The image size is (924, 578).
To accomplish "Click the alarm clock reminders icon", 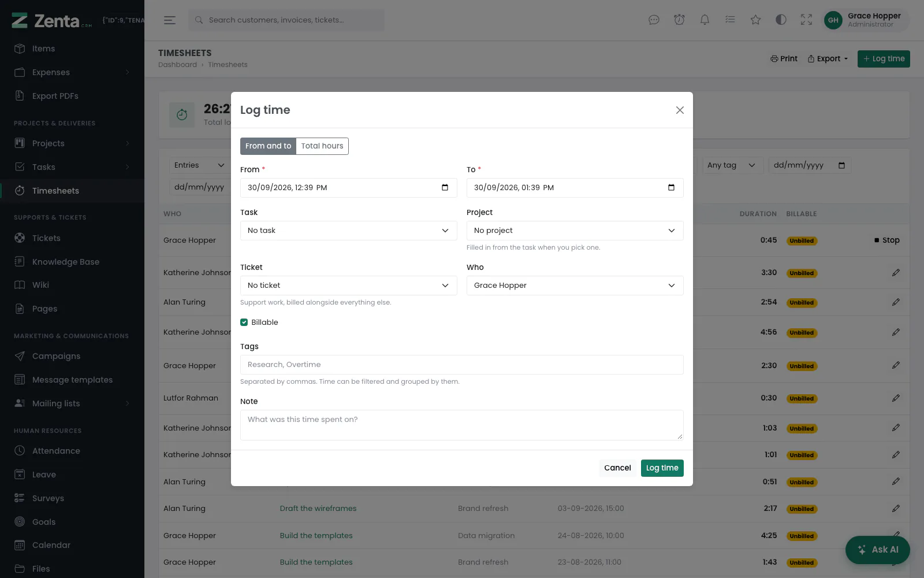I will click(x=679, y=20).
